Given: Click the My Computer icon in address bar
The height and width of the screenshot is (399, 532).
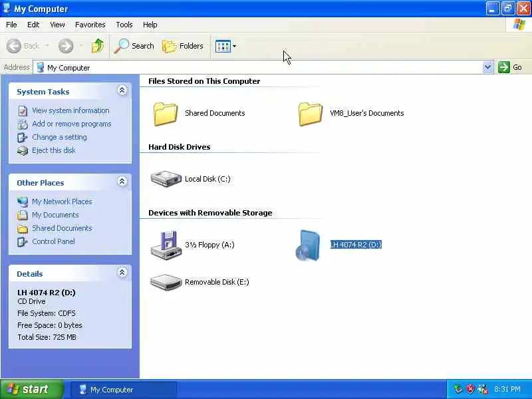Looking at the screenshot, I should pos(41,67).
